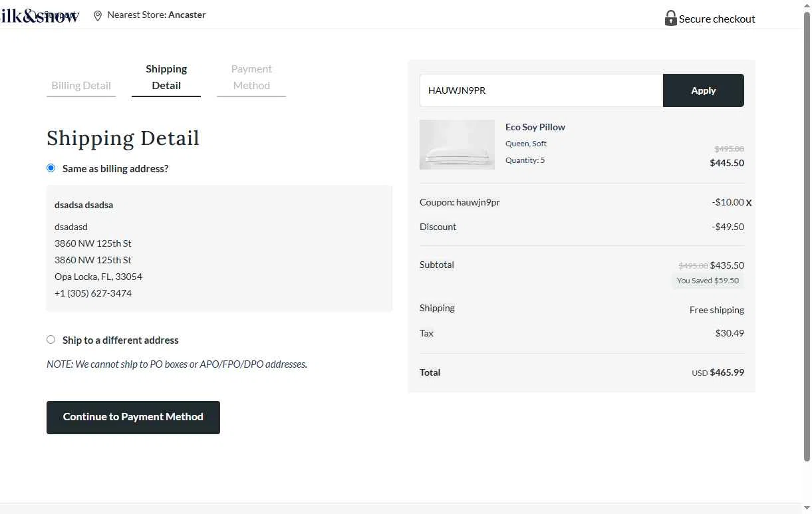The image size is (812, 514).
Task: Focus the coupon code input field
Action: pos(541,90)
